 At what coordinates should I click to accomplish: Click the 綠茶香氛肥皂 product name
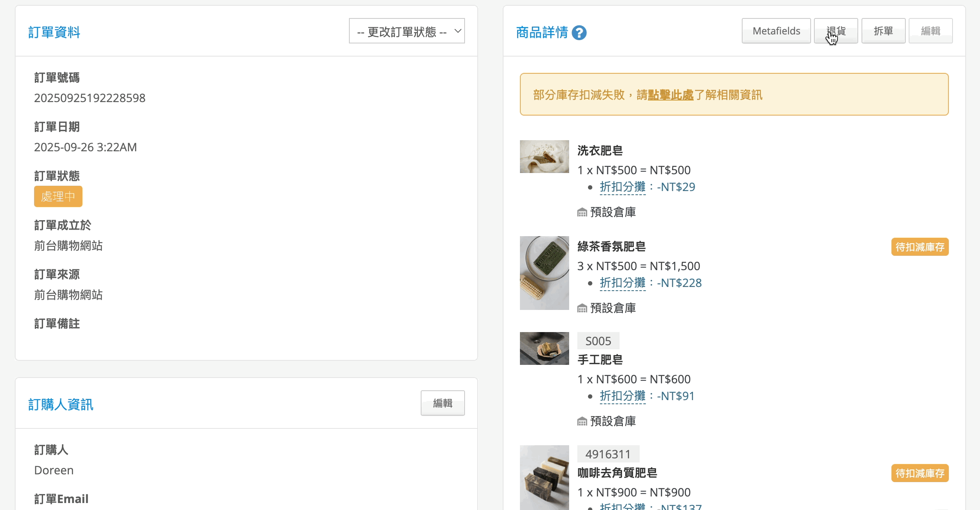[x=611, y=247]
